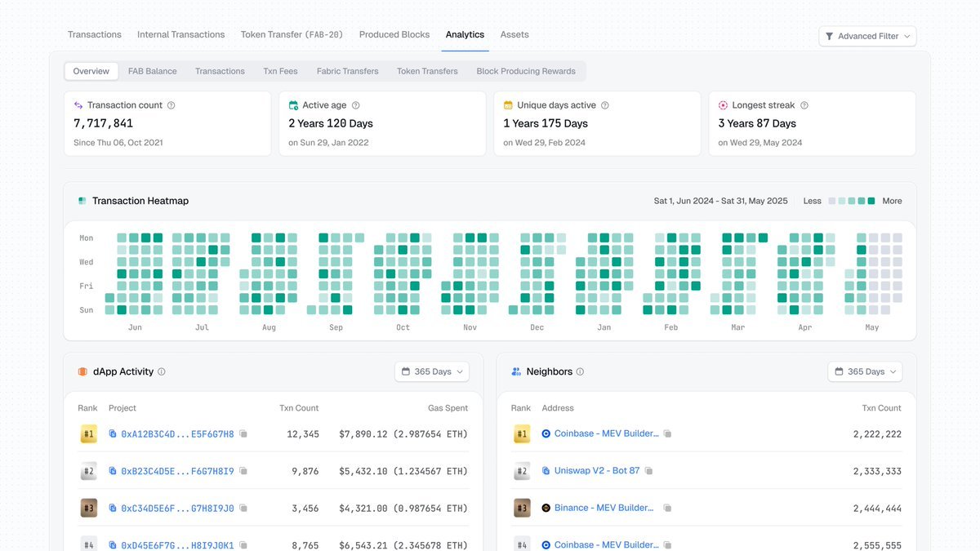Select the Block Producing Rewards sub-tab

click(x=526, y=71)
